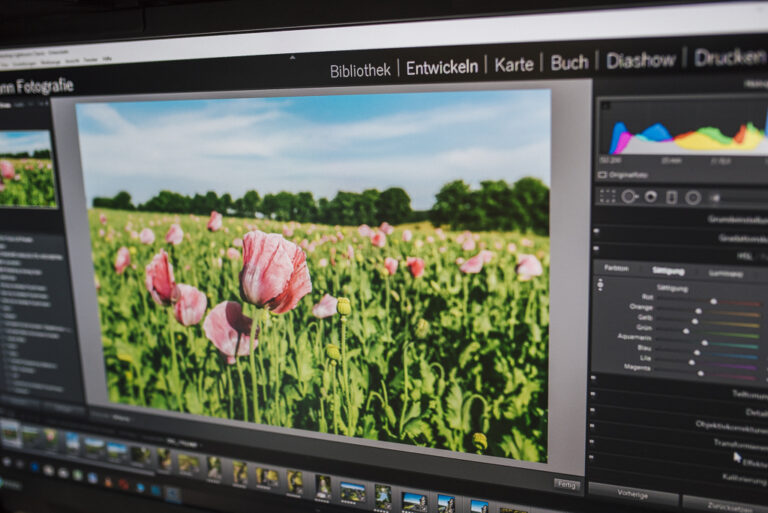Viewport: 768px width, 513px height.
Task: Expand the Kalibrierung panel header
Action: tap(744, 478)
